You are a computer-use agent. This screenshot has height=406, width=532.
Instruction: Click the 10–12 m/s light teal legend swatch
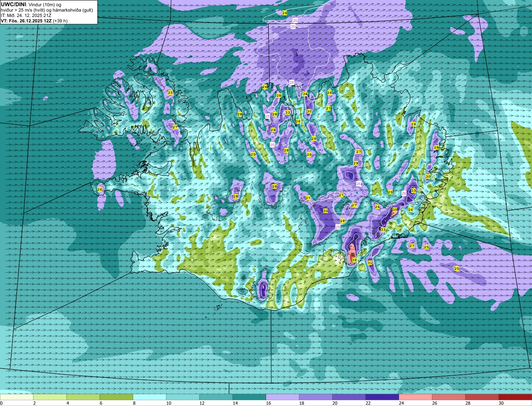tap(183, 397)
